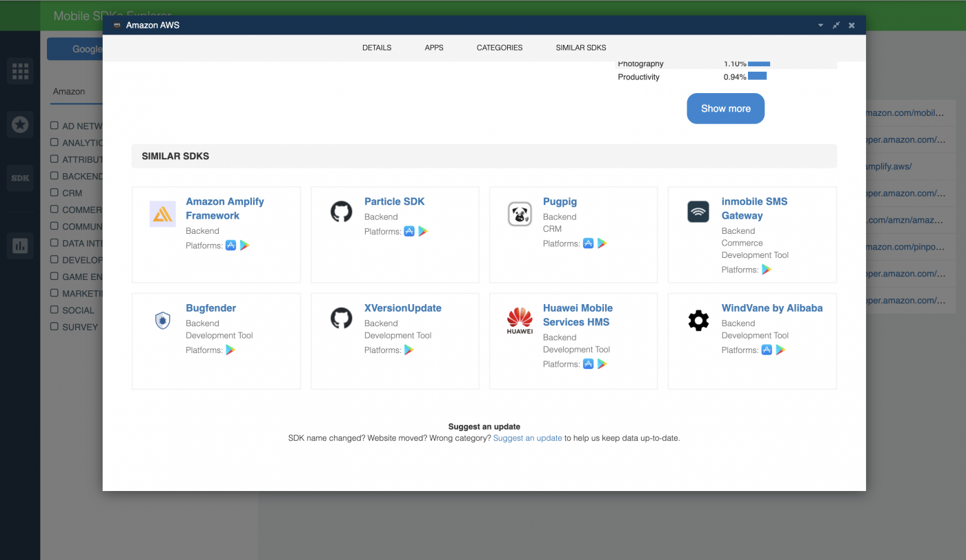Image resolution: width=966 pixels, height=560 pixels.
Task: Switch to the CATEGORIES tab
Action: pyautogui.click(x=499, y=48)
